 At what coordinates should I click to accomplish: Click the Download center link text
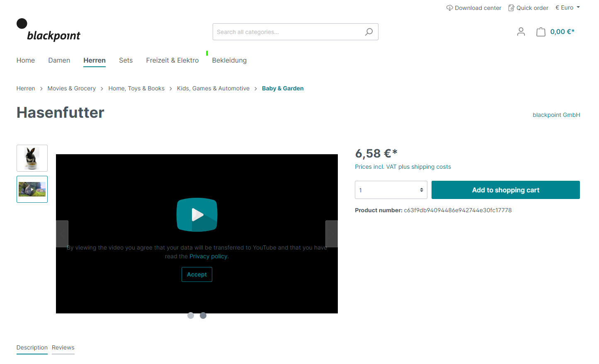pyautogui.click(x=478, y=8)
